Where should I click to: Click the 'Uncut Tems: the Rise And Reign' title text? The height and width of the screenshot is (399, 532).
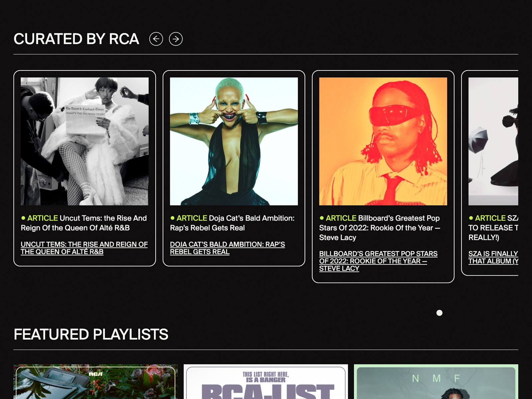pos(103,218)
